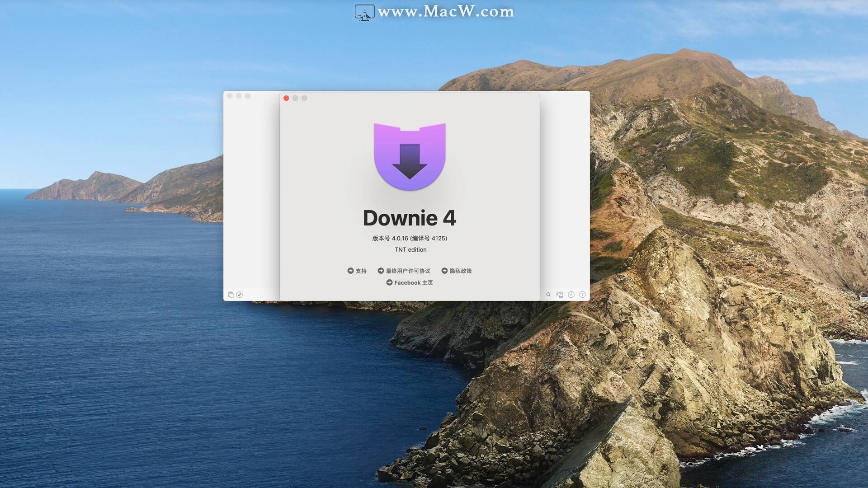The image size is (868, 488).
Task: Click the Downie shield app icon
Action: click(x=410, y=156)
